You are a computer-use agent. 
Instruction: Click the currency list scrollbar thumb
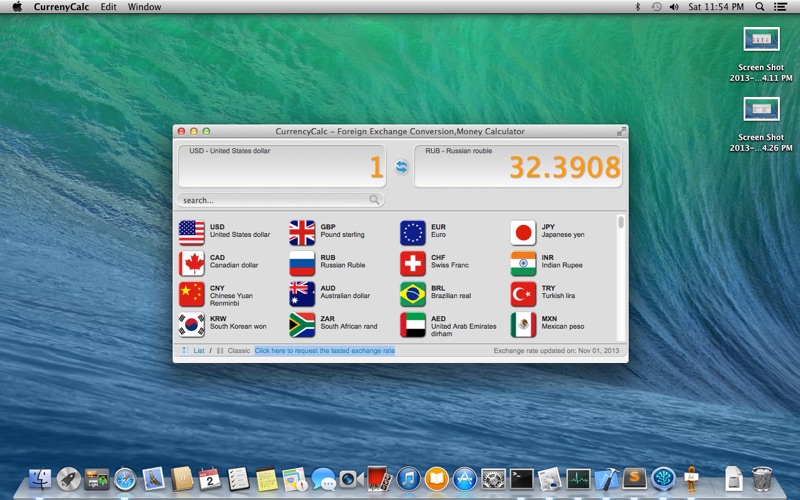621,222
